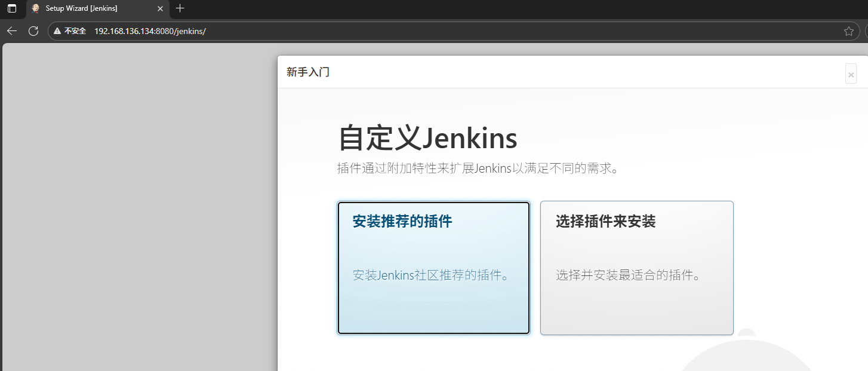Click the gray page area outside the dialog
Viewport: 868px width, 371px height.
pyautogui.click(x=137, y=209)
